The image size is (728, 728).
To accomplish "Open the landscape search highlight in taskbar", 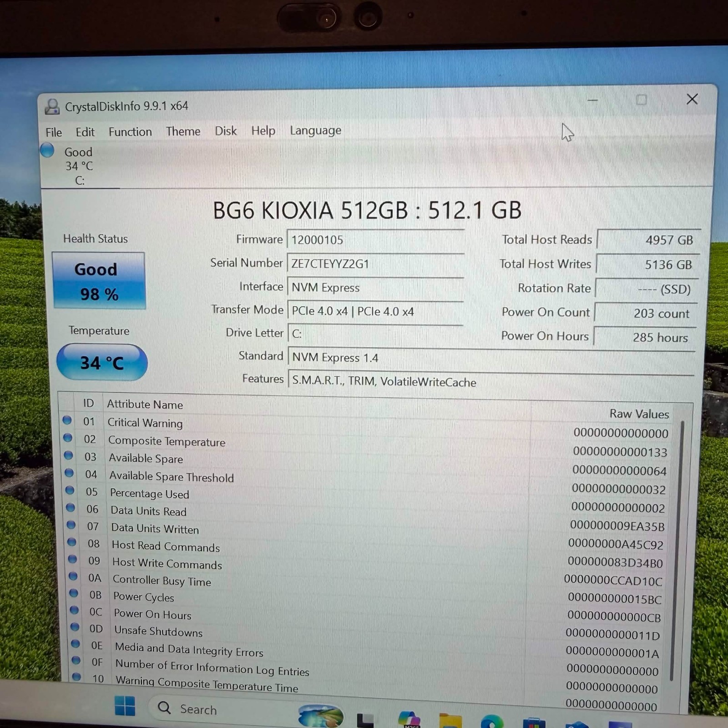I will pos(320,715).
